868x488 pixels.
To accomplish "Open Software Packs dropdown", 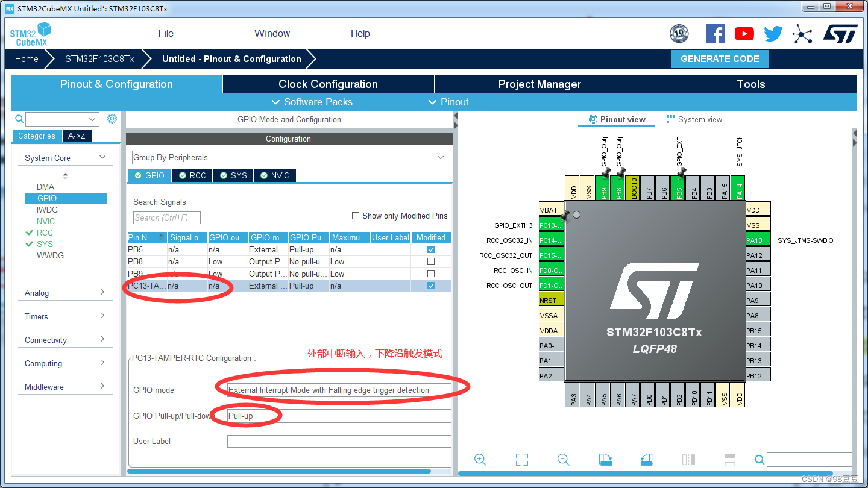I will point(312,102).
